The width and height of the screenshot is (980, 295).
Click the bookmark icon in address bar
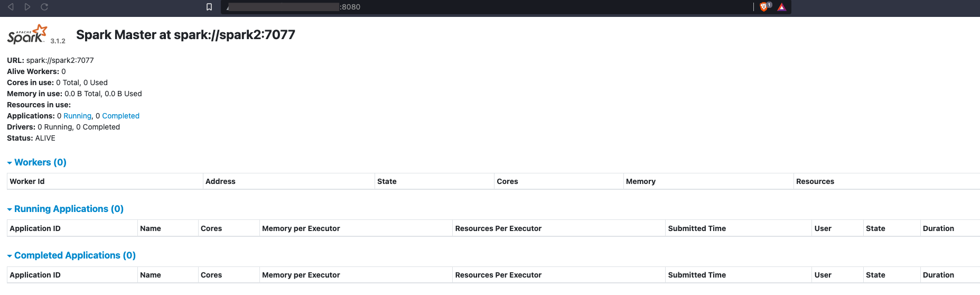click(209, 7)
